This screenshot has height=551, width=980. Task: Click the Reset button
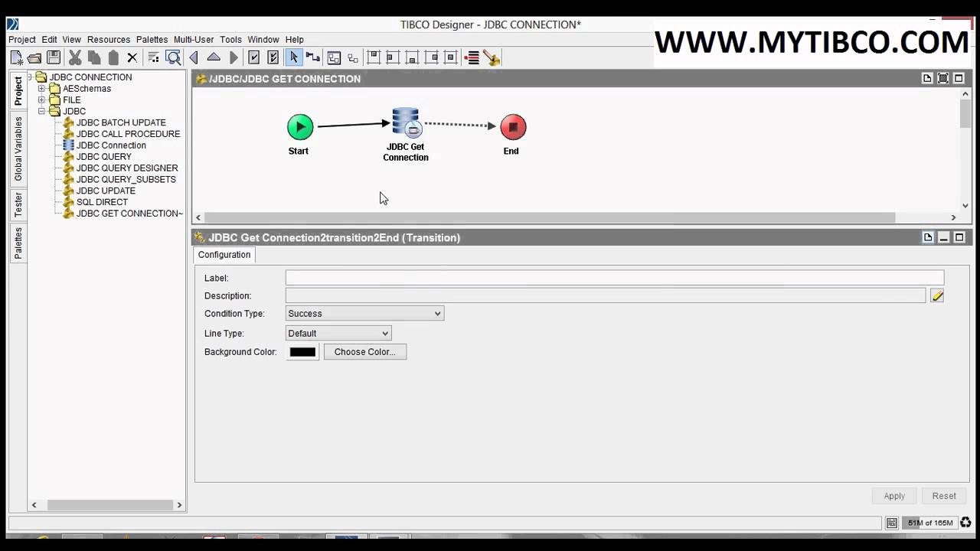(x=944, y=496)
